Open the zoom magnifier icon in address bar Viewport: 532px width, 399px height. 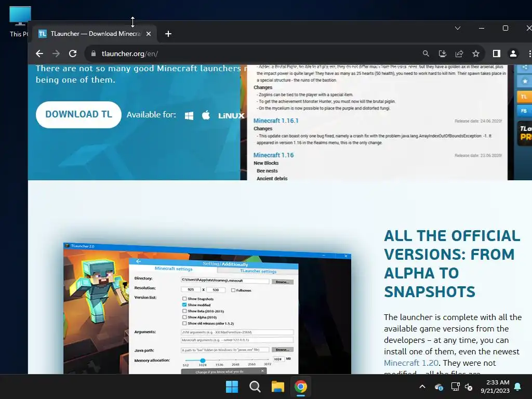click(x=426, y=54)
